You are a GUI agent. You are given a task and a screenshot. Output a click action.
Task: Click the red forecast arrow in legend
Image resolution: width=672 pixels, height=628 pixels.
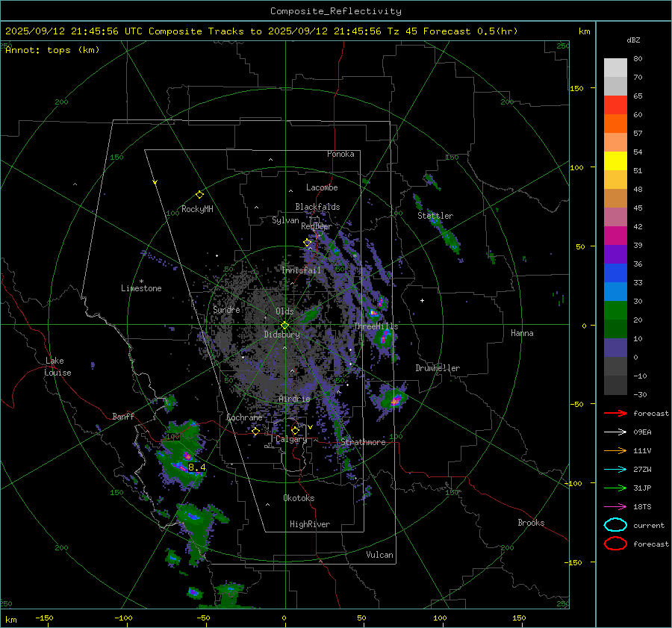pyautogui.click(x=615, y=413)
